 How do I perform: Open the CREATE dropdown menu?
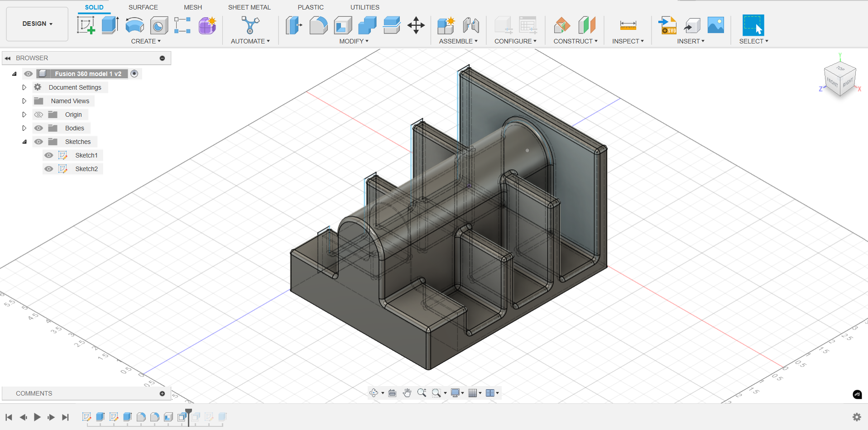pos(146,41)
